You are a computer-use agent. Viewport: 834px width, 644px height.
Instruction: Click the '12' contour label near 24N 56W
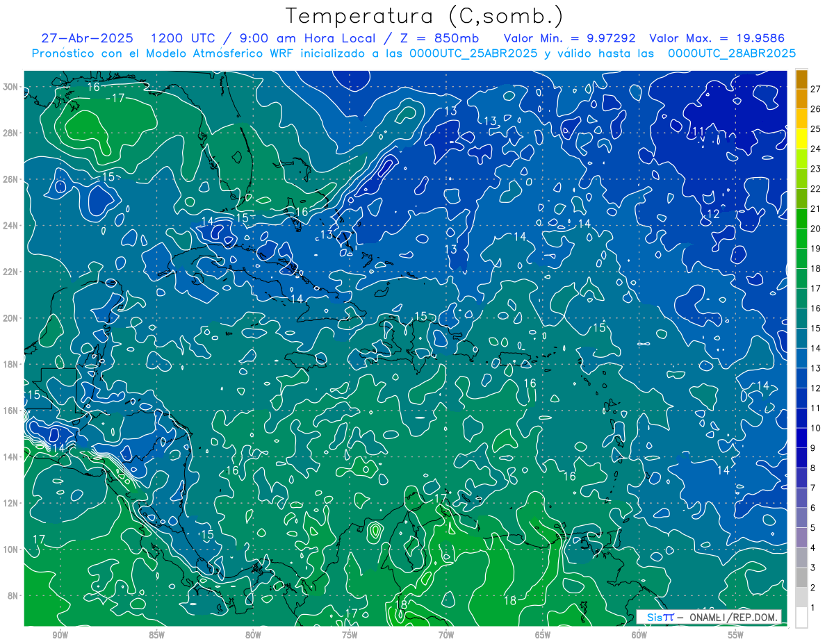coord(713,214)
